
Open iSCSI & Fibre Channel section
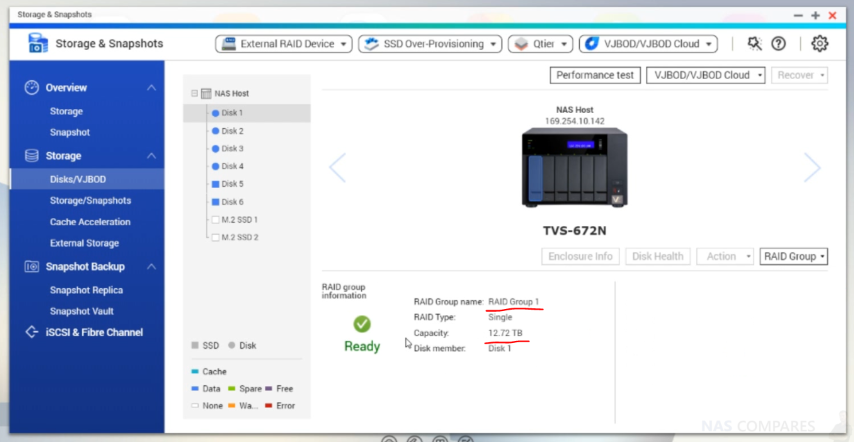point(94,332)
